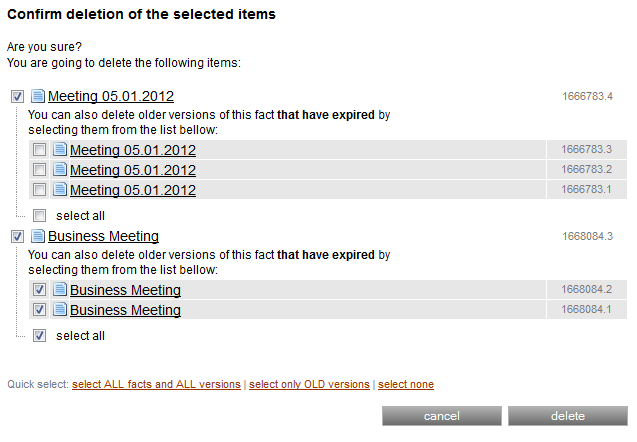Viewport: 637px width, 442px height.
Task: Click document icon for Business Meeting 1668084.2
Action: tap(60, 290)
